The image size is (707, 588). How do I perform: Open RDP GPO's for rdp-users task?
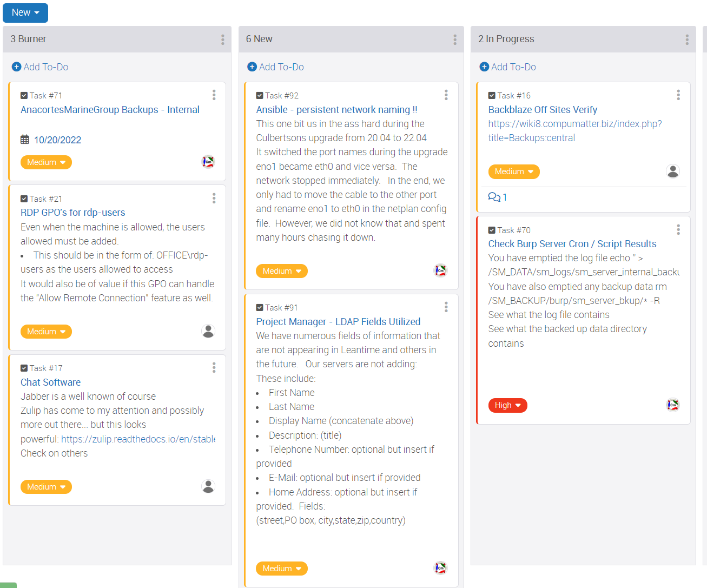pyautogui.click(x=73, y=213)
